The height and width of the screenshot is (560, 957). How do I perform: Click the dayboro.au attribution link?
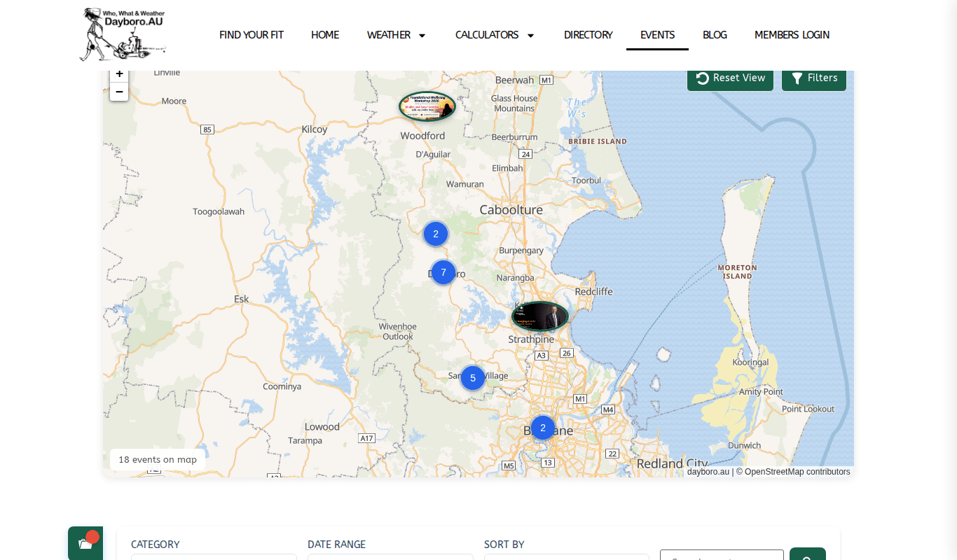[708, 472]
